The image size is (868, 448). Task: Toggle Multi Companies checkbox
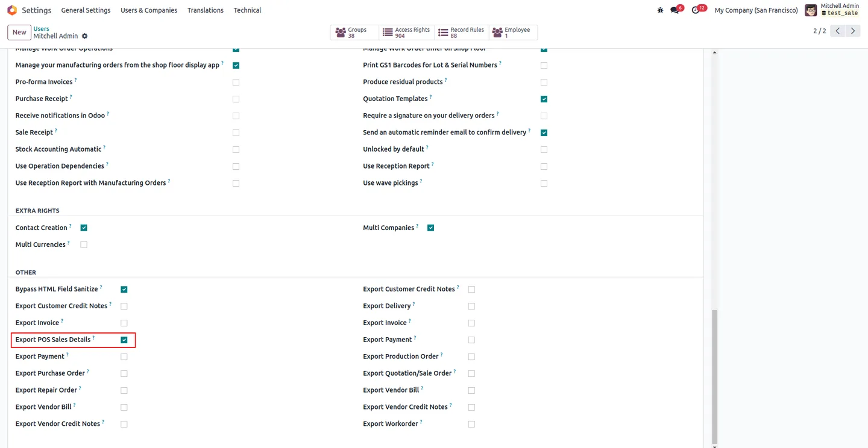coord(430,228)
